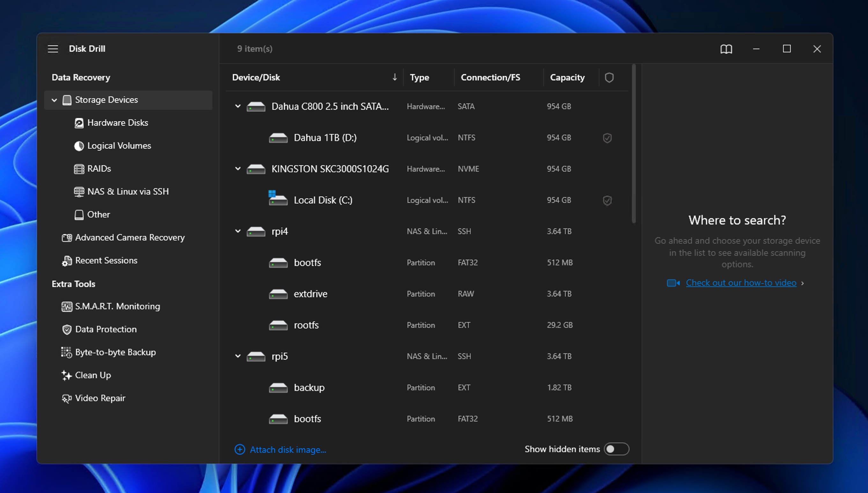Select the 29.2 GB capacity cell
This screenshot has height=493, width=868.
(560, 325)
